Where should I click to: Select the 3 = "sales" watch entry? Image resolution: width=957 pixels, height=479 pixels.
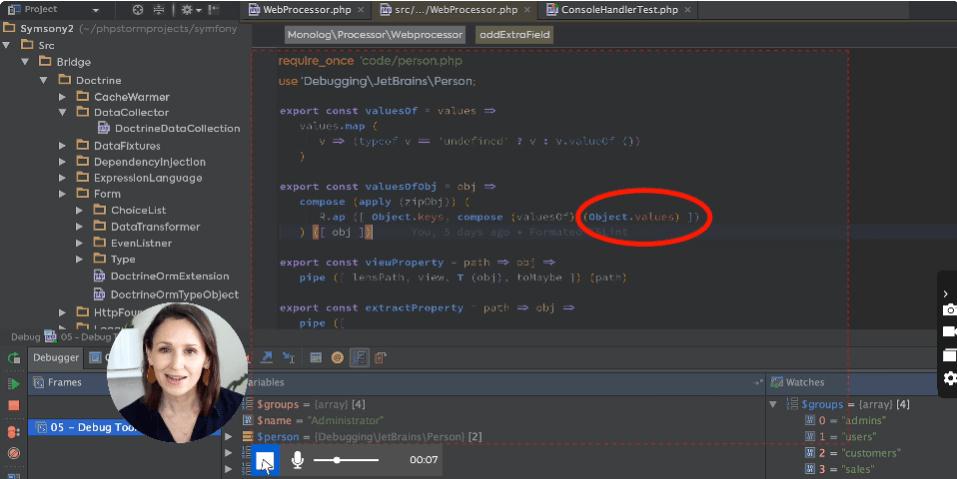(840, 469)
